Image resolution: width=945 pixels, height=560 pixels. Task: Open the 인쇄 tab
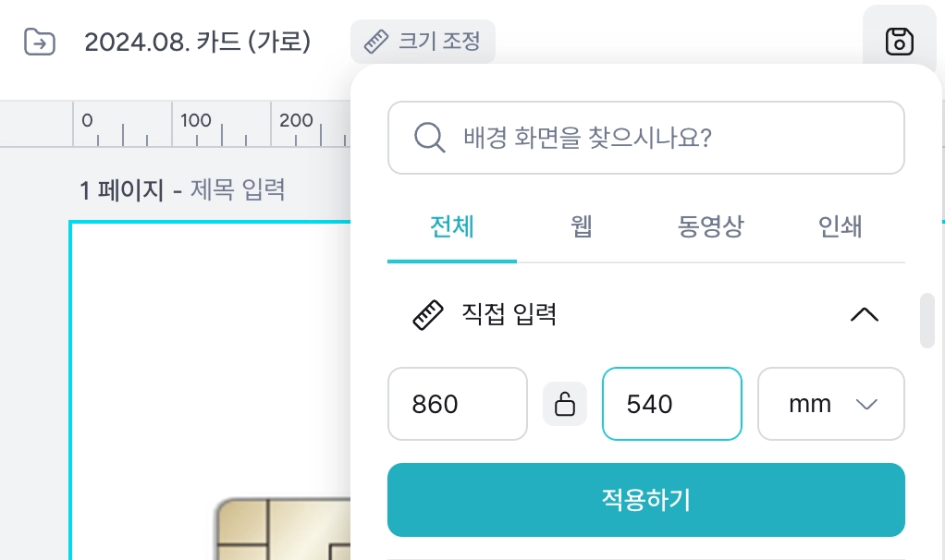tap(840, 227)
